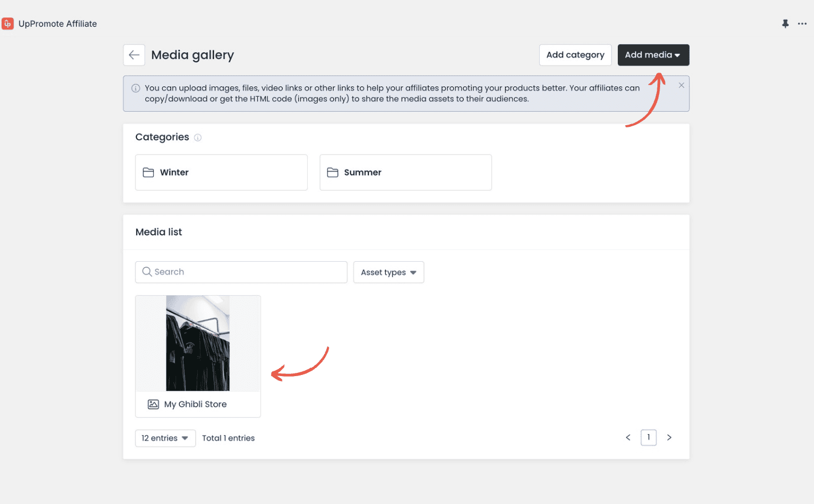This screenshot has width=814, height=504.
Task: Dismiss the info banner with the X
Action: [681, 85]
